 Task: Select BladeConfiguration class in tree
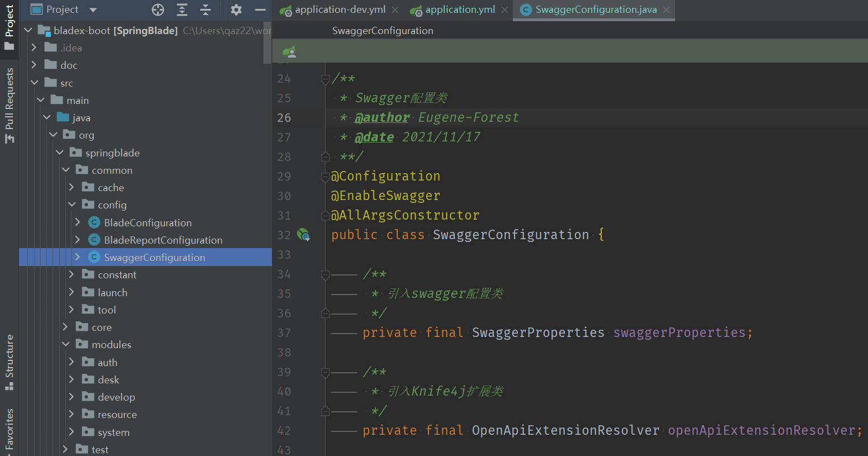(x=148, y=222)
